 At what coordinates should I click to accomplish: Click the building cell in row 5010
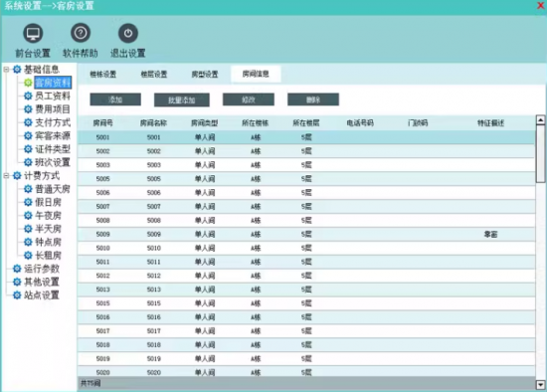[x=256, y=248]
